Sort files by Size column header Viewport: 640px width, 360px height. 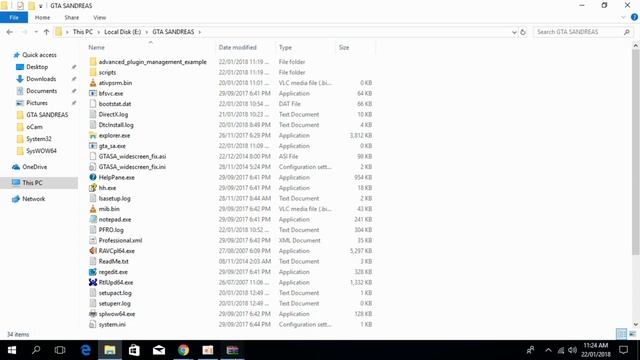click(x=344, y=47)
